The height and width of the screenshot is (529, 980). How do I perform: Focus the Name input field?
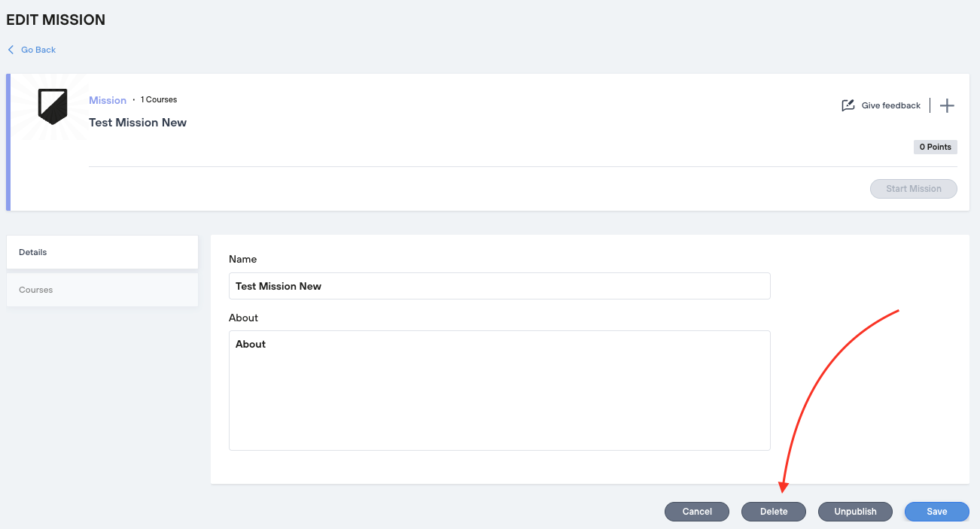[x=499, y=286]
